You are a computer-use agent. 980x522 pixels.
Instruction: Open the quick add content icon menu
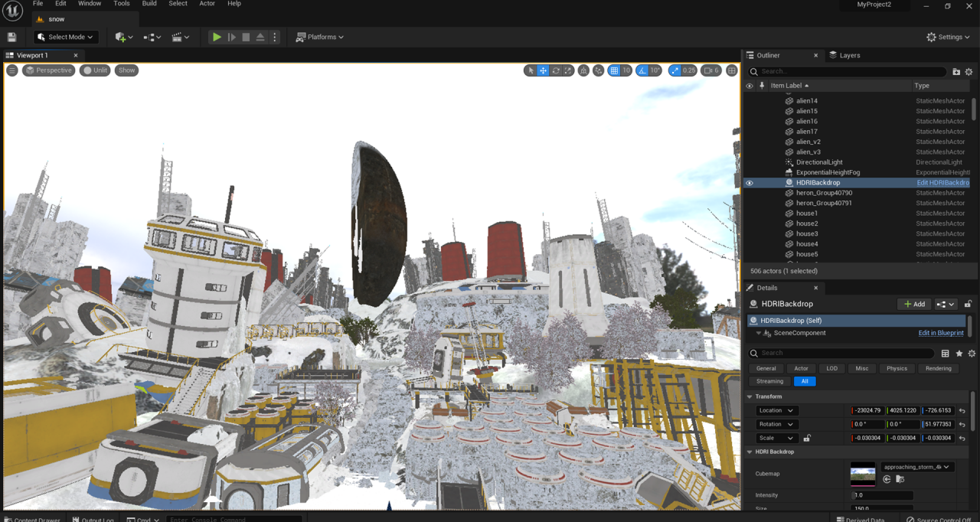pos(123,37)
